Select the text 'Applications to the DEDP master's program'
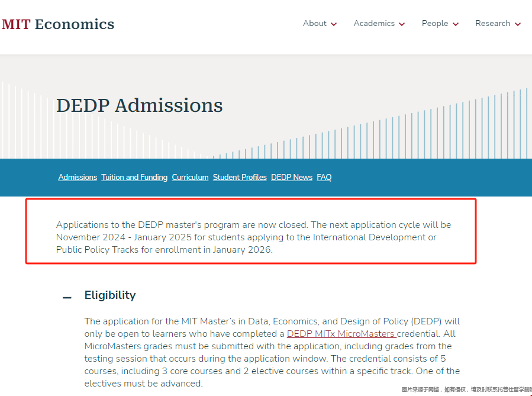 (148, 225)
